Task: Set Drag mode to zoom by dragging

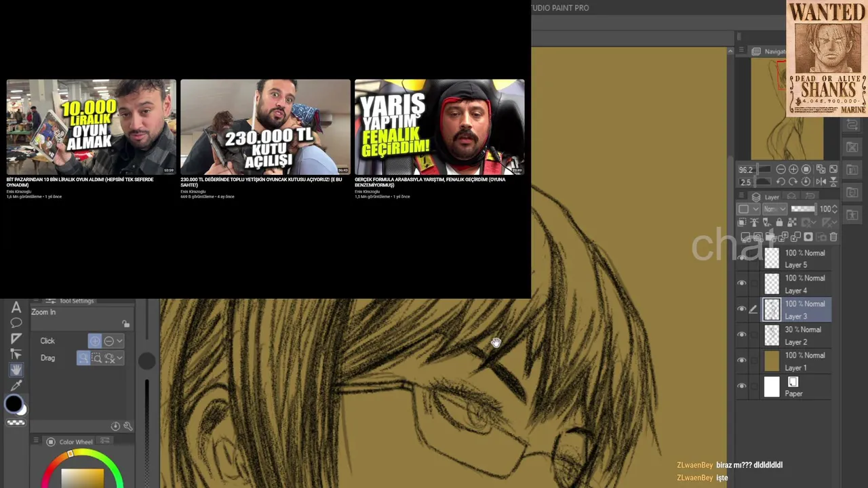Action: pyautogui.click(x=83, y=358)
